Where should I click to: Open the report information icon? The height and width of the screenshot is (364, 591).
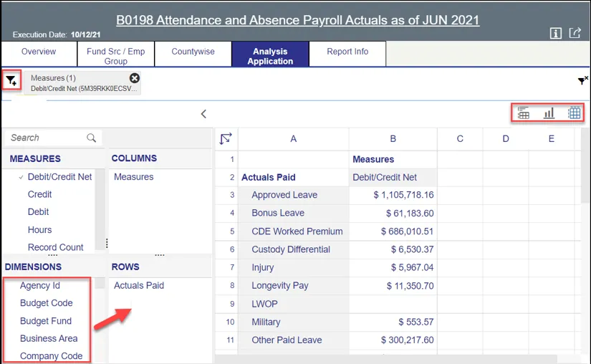555,33
